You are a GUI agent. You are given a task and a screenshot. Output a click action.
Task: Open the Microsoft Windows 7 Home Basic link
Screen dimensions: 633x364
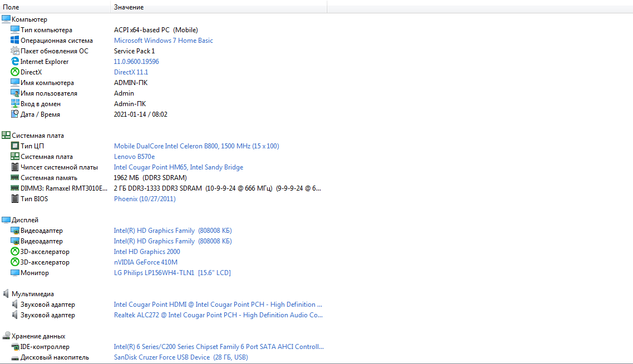click(163, 41)
